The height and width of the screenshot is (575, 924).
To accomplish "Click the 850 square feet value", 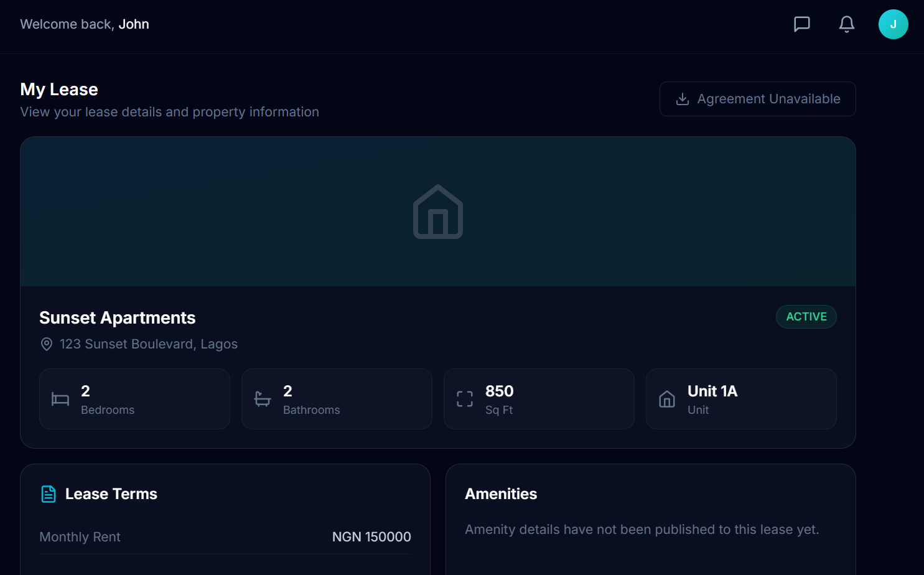I will click(x=500, y=391).
